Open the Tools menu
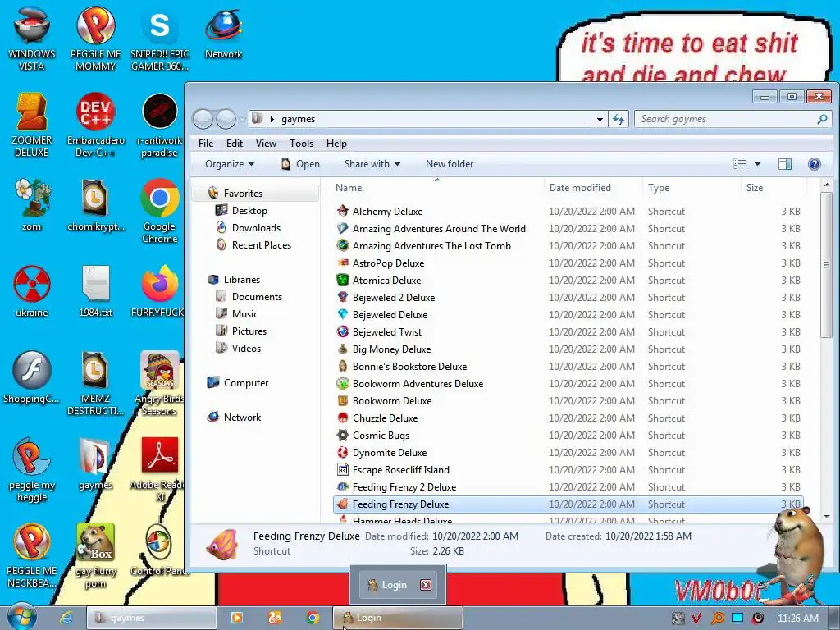 (x=301, y=143)
